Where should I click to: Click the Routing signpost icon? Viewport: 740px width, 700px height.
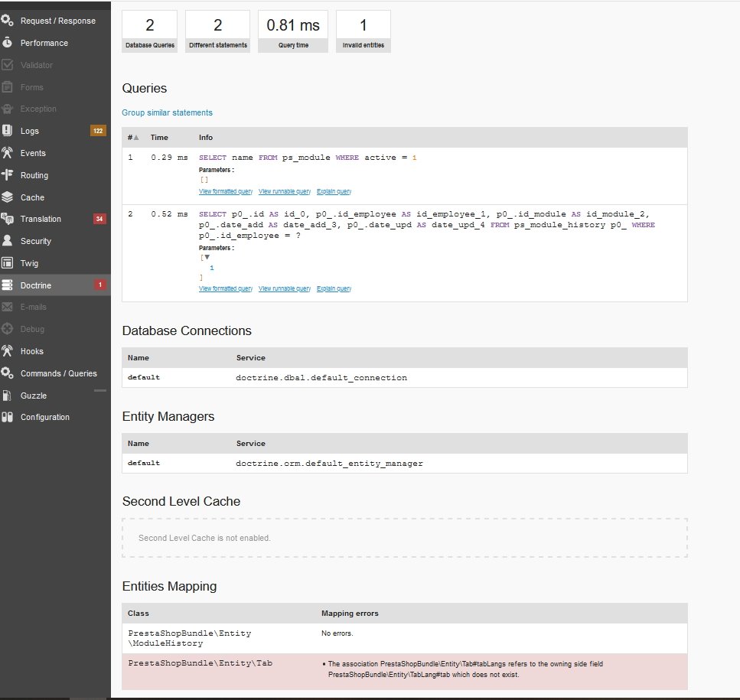(7, 175)
